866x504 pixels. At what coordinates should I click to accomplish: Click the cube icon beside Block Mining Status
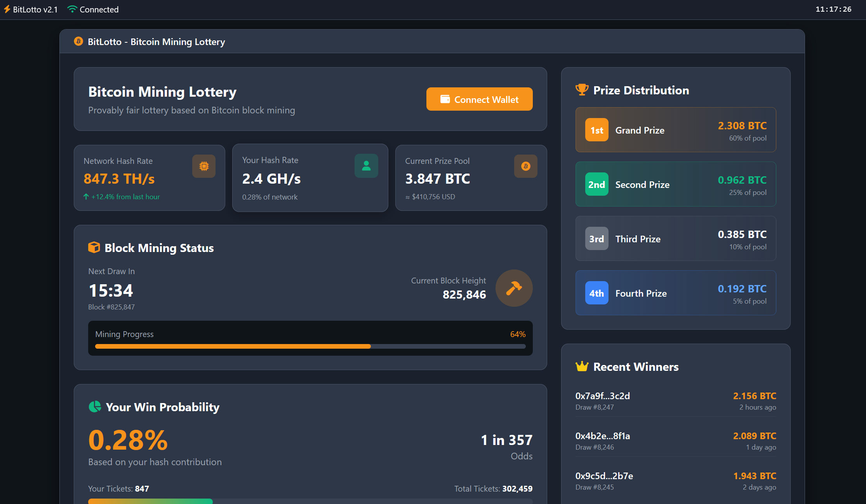tap(94, 247)
